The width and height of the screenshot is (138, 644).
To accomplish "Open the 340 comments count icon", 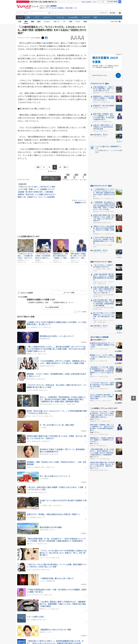I will tap(33, 38).
